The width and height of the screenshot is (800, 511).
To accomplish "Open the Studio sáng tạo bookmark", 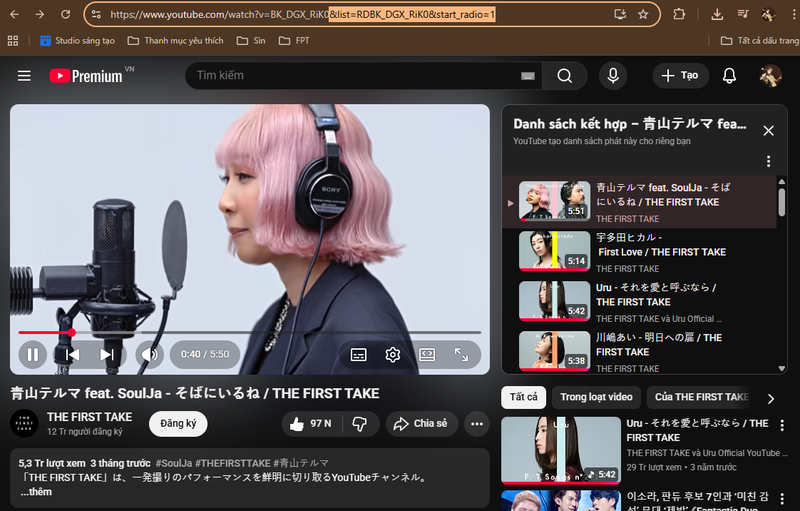I will [x=78, y=40].
